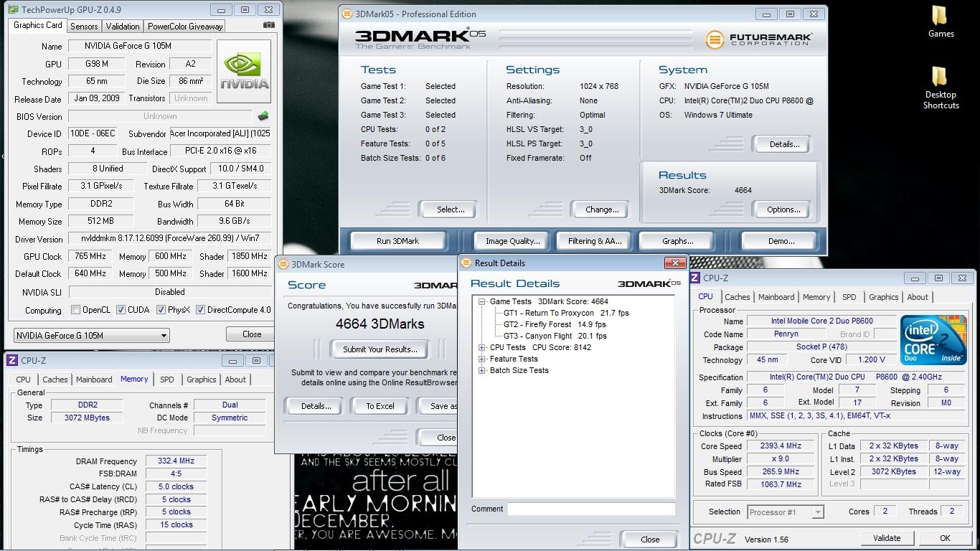Viewport: 980px width, 551px height.
Task: Click the Filtering & AA button
Action: pos(595,241)
